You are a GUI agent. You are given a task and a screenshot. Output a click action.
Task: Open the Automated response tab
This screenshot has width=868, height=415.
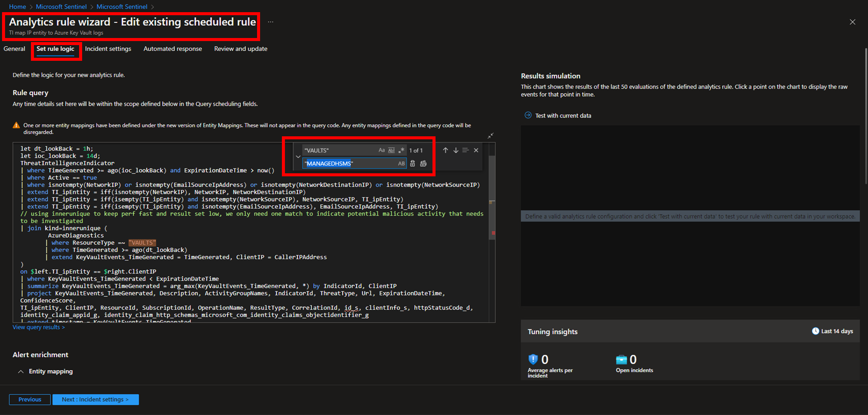pos(172,49)
